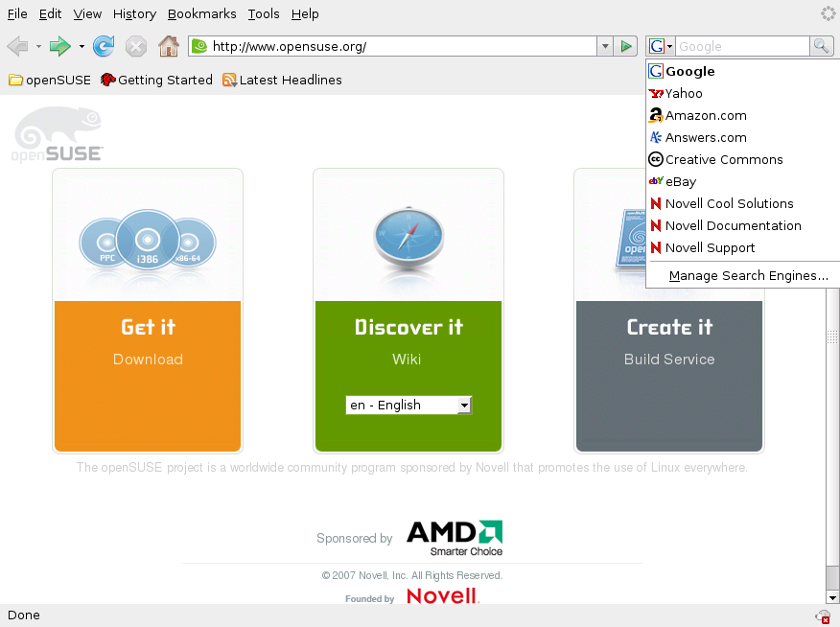Click the openSUSE chameleon logo
The height and width of the screenshot is (627, 840).
pyautogui.click(x=57, y=134)
